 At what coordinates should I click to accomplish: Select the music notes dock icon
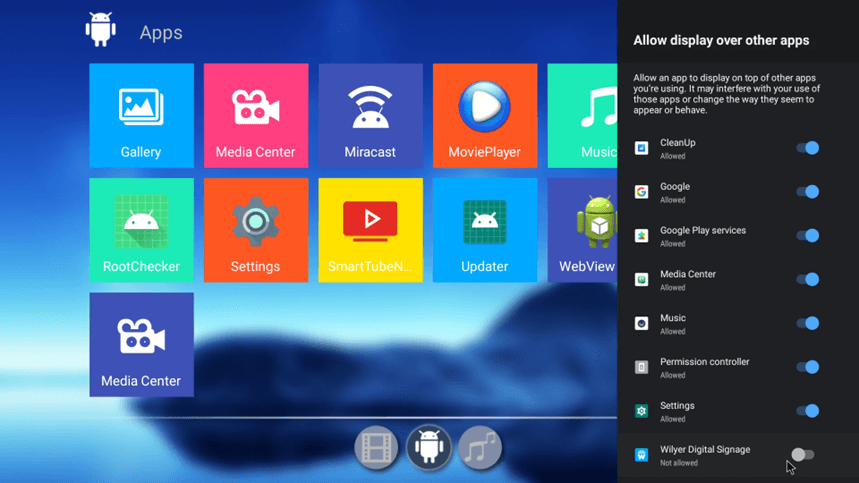coord(480,447)
